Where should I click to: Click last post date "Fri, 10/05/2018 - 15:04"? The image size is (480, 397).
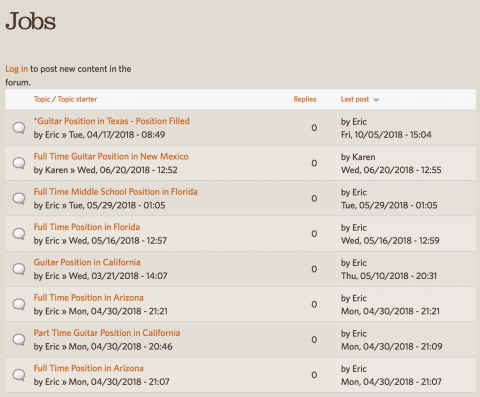(x=386, y=135)
